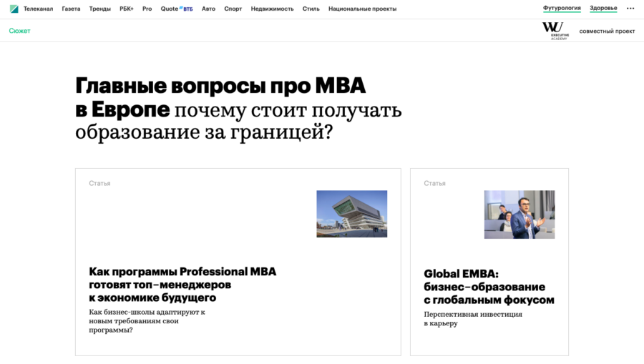Image resolution: width=644 pixels, height=364 pixels.
Task: Open Футурология link
Action: 562,8
